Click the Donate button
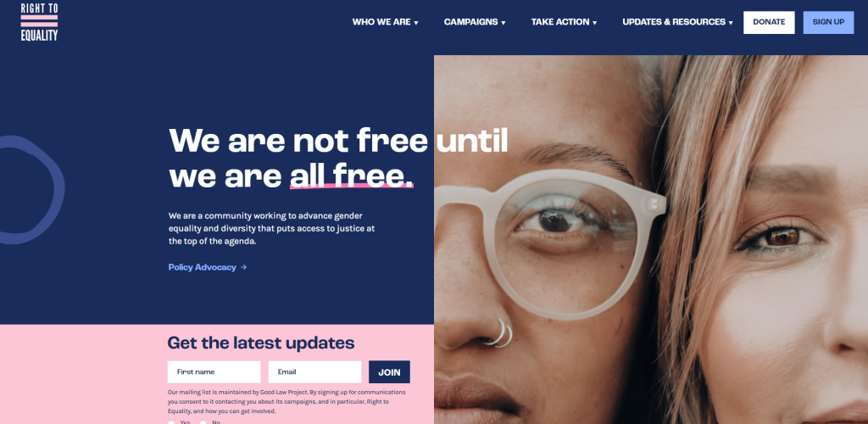 click(x=769, y=22)
